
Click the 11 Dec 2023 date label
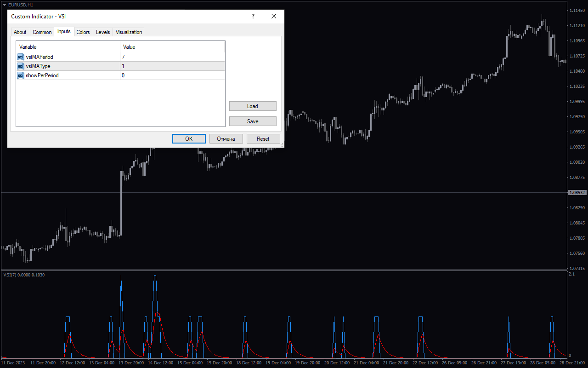click(13, 363)
